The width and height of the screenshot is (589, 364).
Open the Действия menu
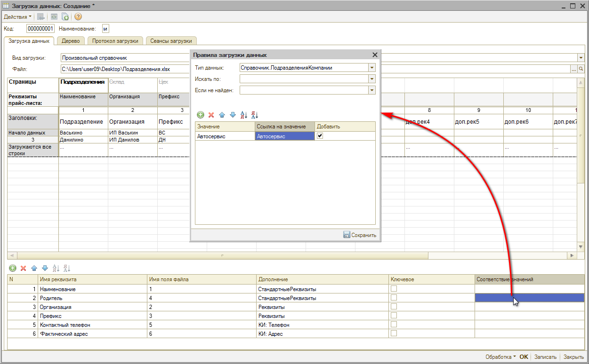pyautogui.click(x=17, y=16)
